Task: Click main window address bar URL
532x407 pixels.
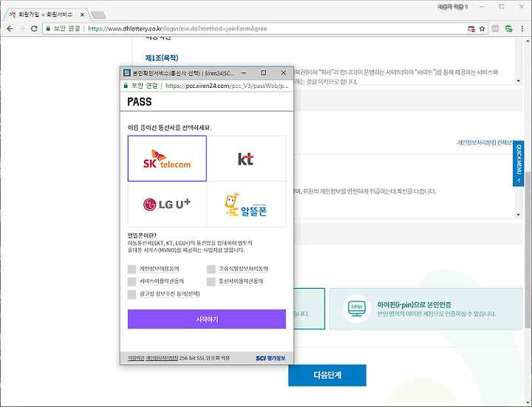Action: [177, 29]
